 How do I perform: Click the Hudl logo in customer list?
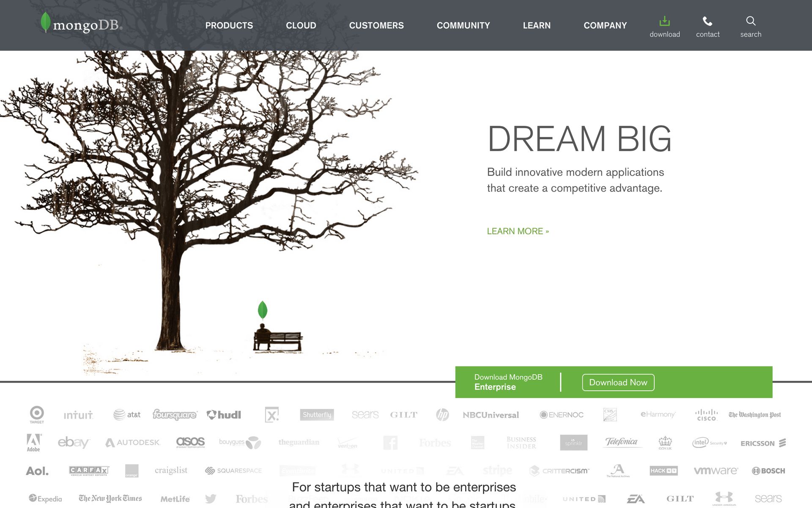tap(224, 415)
